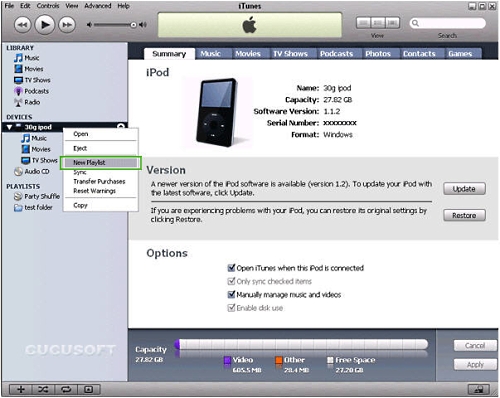
Task: Click the artwork viewer icon at bottom
Action: coord(89,389)
